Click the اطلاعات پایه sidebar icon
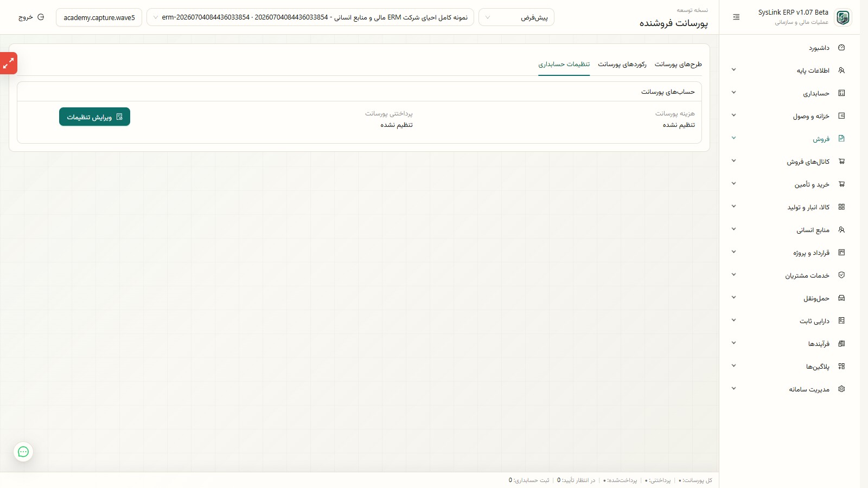 click(x=841, y=70)
